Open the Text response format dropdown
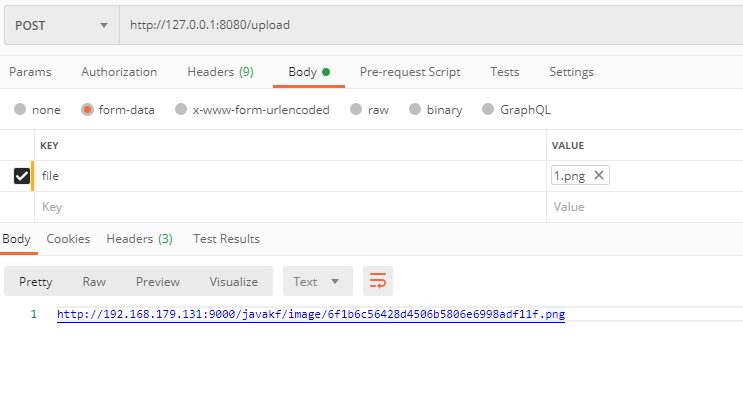Image resolution: width=743 pixels, height=395 pixels. (x=317, y=281)
